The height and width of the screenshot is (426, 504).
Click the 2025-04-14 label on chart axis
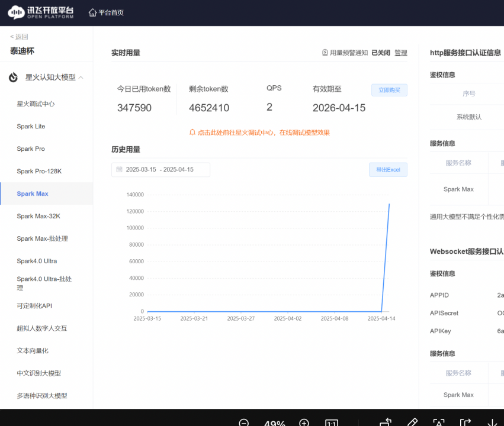[x=381, y=318]
